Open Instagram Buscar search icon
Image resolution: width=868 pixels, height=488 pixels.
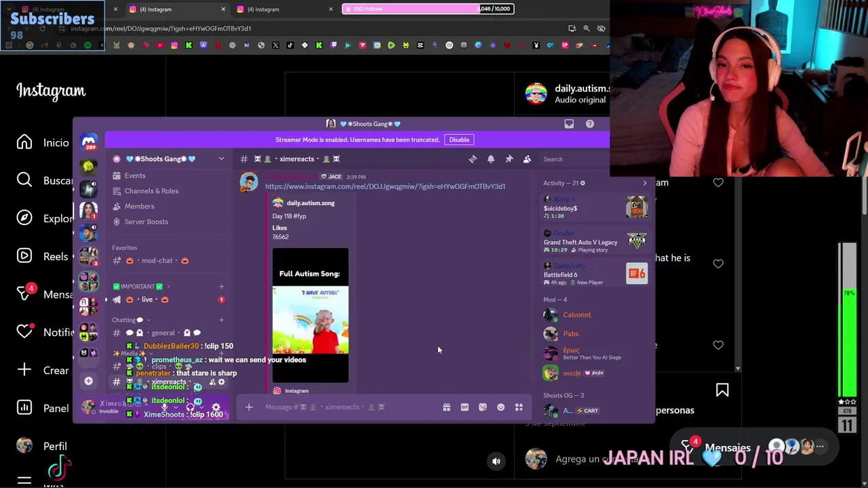tap(24, 180)
